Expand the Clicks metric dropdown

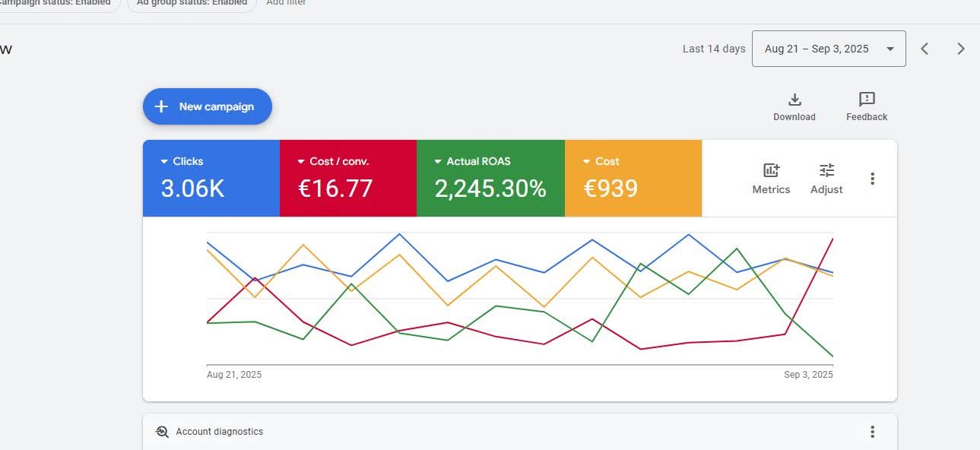click(x=165, y=162)
